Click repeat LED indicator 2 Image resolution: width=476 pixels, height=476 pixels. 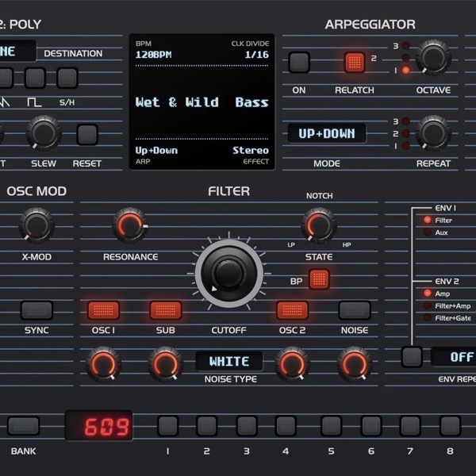coord(405,133)
